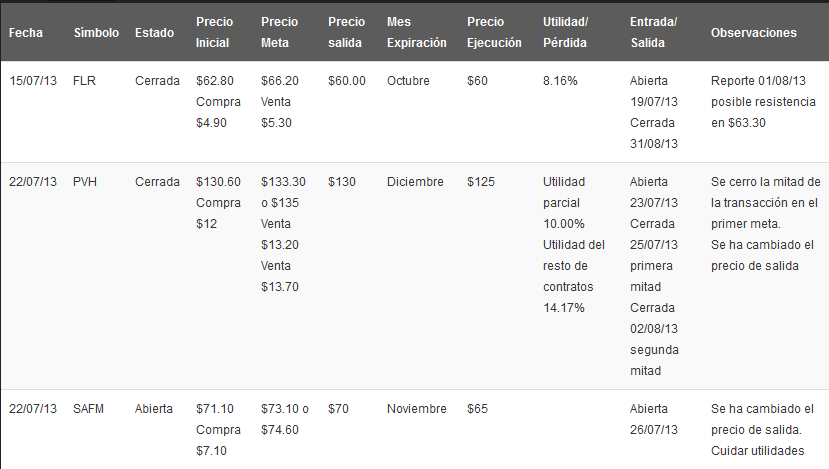Click the SAFM symbol cell
This screenshot has height=469, width=829.
click(x=89, y=409)
